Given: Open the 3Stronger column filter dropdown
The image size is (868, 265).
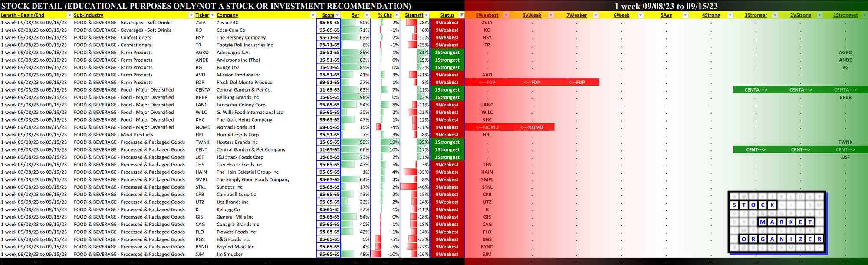Looking at the screenshot, I should tap(775, 15).
